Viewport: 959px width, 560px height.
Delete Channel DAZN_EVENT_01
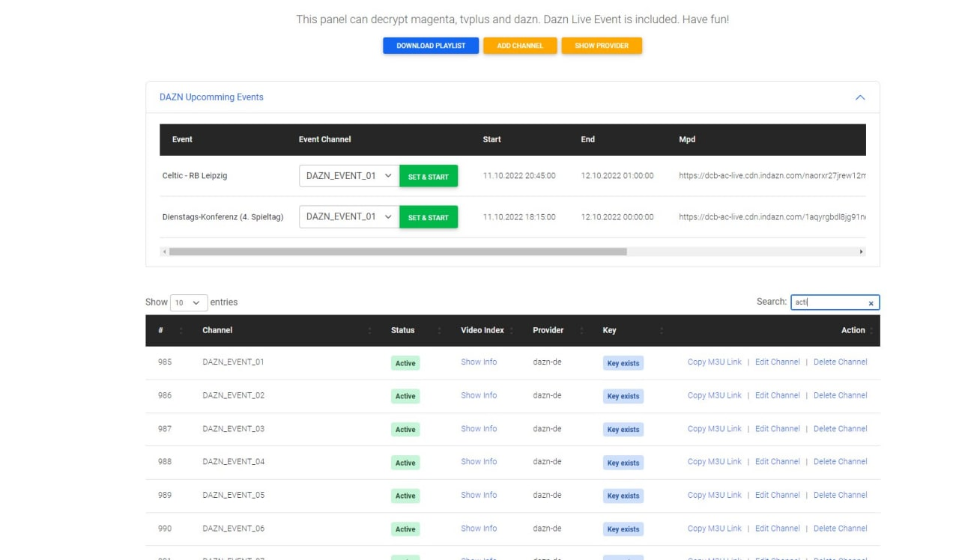click(x=841, y=362)
